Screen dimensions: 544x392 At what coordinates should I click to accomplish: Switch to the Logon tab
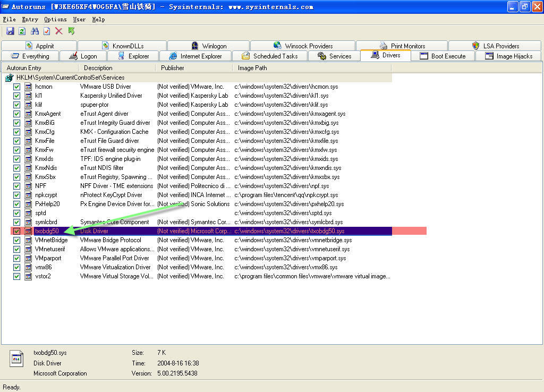pyautogui.click(x=83, y=56)
